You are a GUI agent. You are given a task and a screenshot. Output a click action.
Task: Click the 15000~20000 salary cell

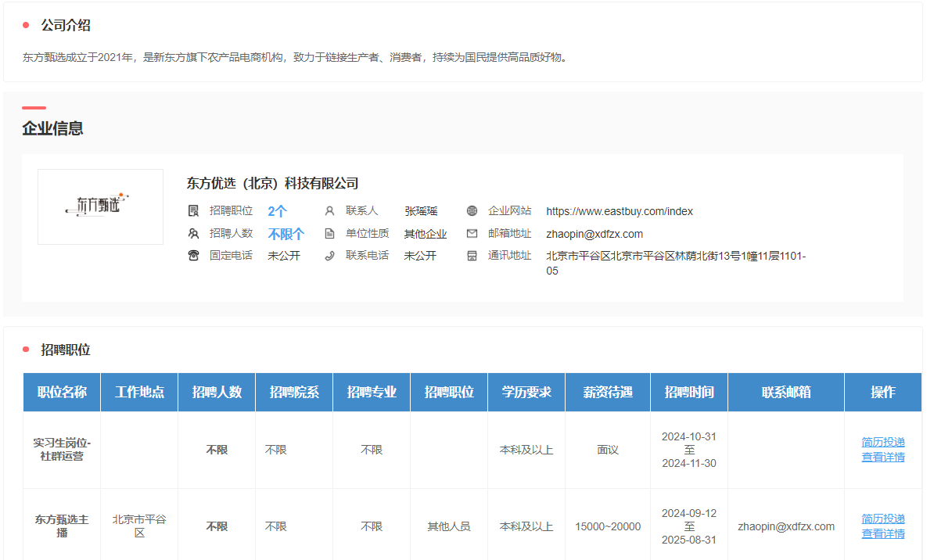click(608, 526)
